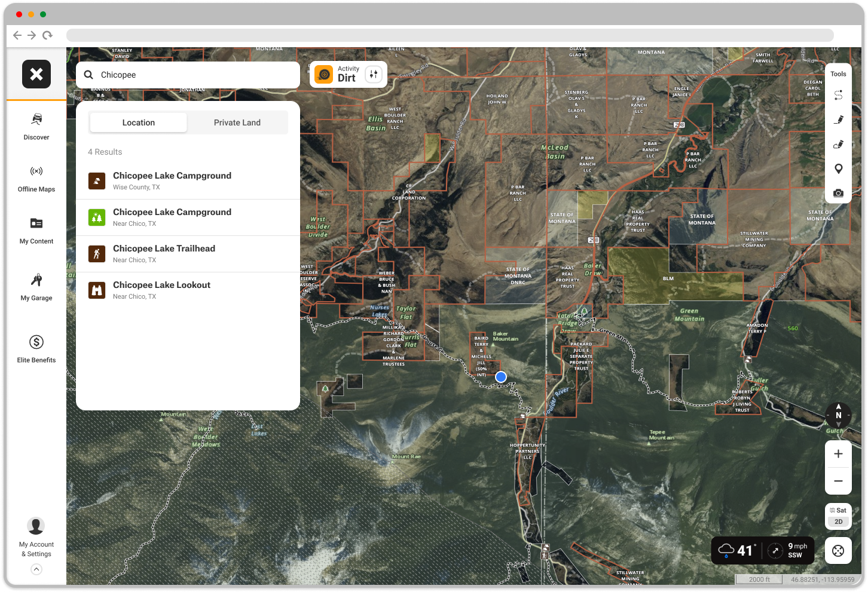Viewport: 868px width, 592px height.
Task: Switch to the Private Land tab
Action: point(237,122)
